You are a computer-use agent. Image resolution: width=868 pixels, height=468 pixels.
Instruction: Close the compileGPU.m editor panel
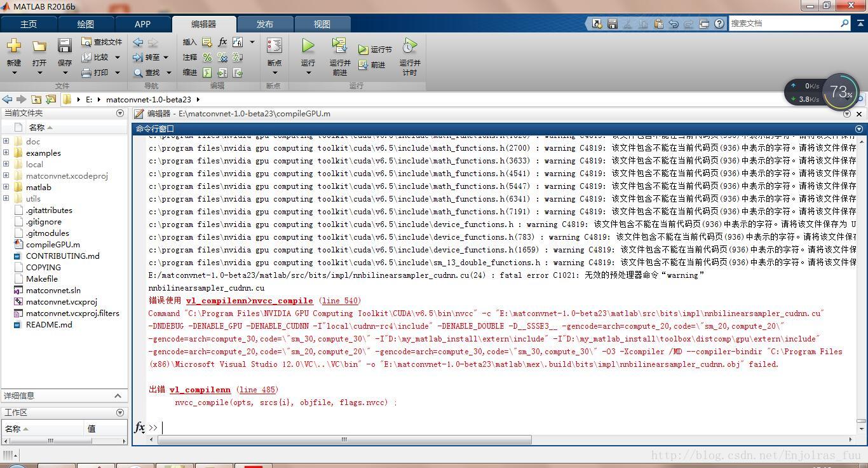pyautogui.click(x=859, y=114)
